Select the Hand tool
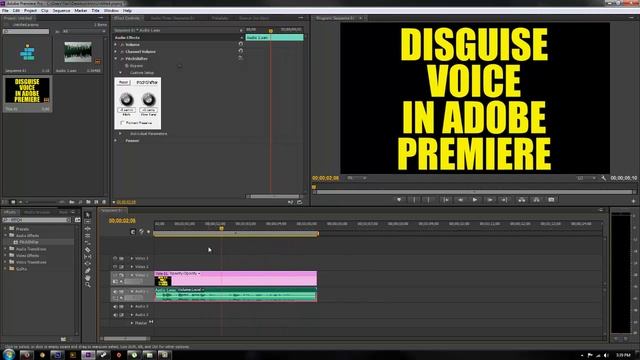 [x=88, y=278]
